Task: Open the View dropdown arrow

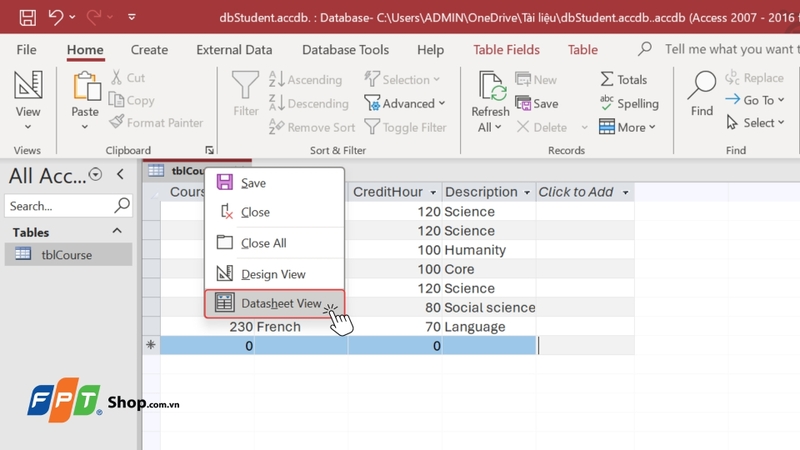Action: (28, 126)
